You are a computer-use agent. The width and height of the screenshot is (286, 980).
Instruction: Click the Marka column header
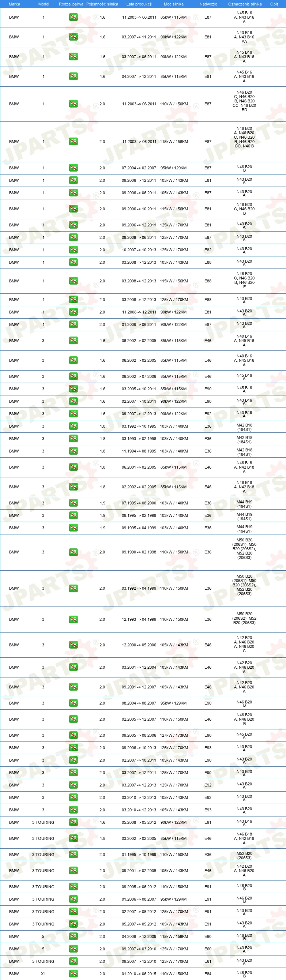[14, 4]
